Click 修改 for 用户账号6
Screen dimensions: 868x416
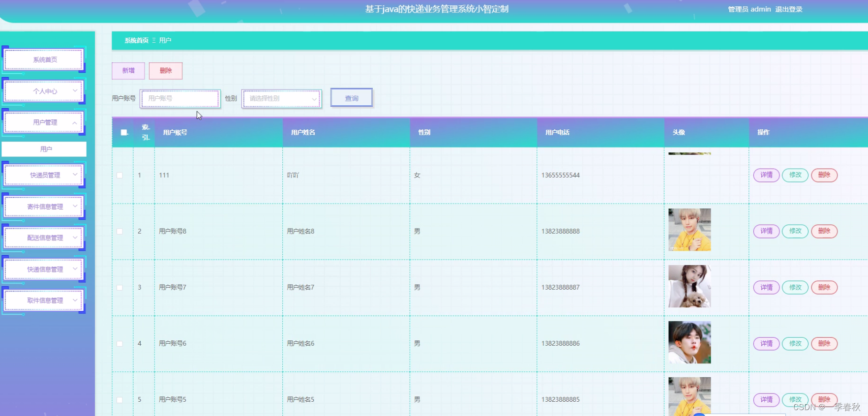(795, 343)
